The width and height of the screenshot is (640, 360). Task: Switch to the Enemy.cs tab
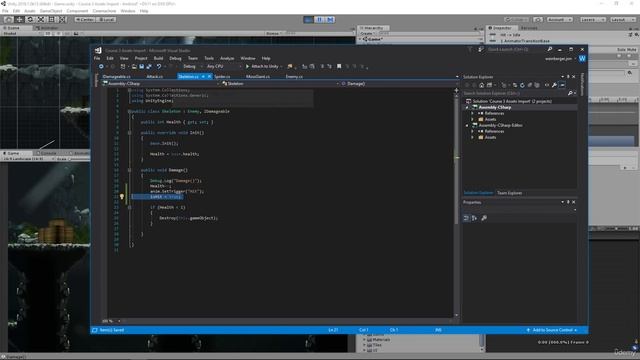[x=294, y=76]
